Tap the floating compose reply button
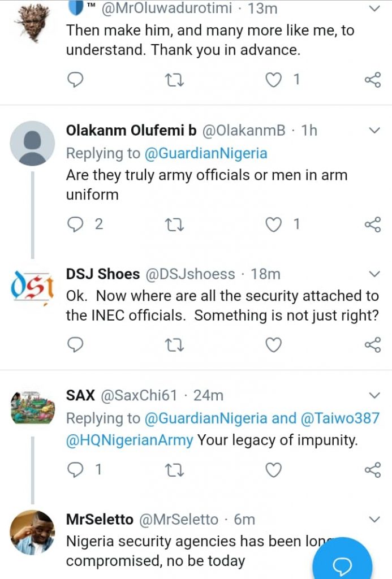 pos(342,564)
